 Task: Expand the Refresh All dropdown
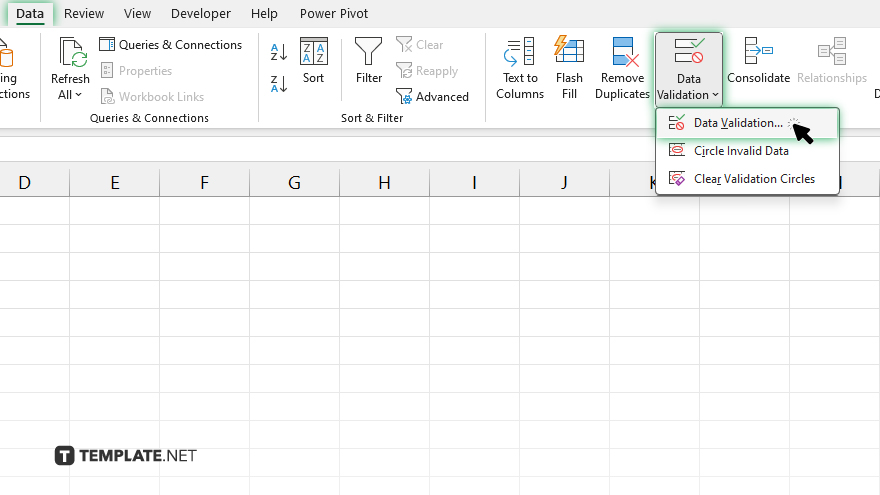point(70,95)
